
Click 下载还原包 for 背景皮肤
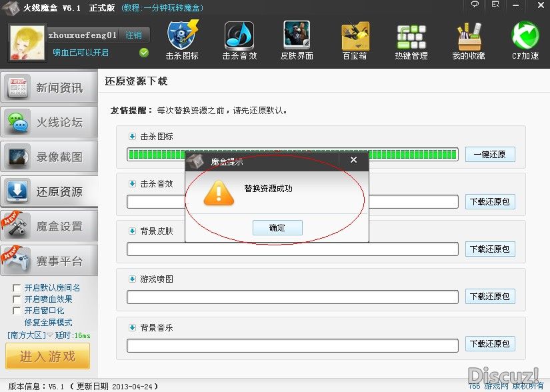tap(490, 249)
